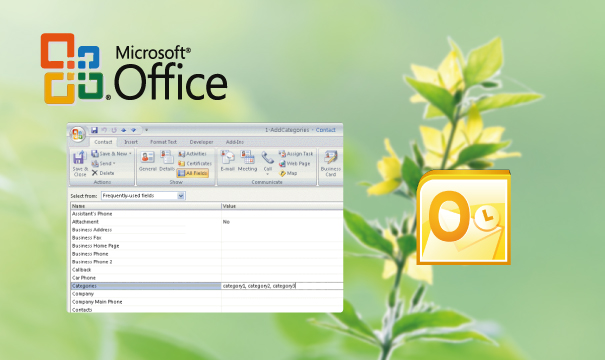Image resolution: width=605 pixels, height=360 pixels.
Task: Select the Callback field row
Action: tap(207, 270)
